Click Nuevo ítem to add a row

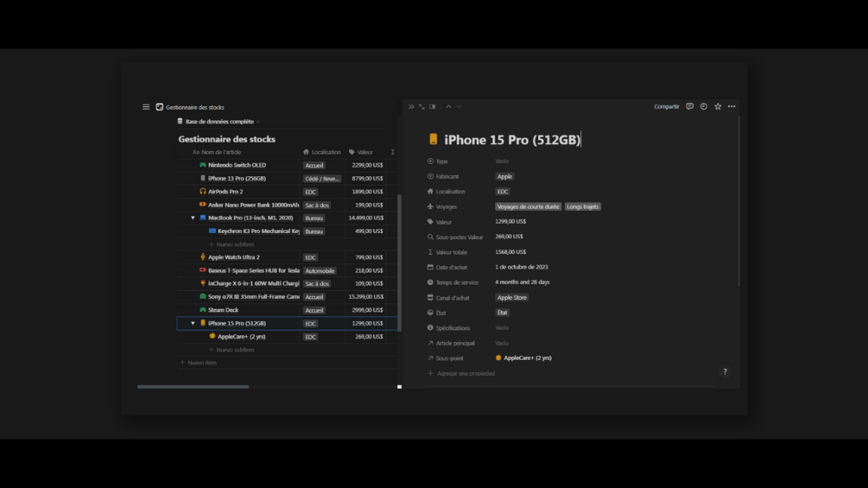(x=198, y=363)
